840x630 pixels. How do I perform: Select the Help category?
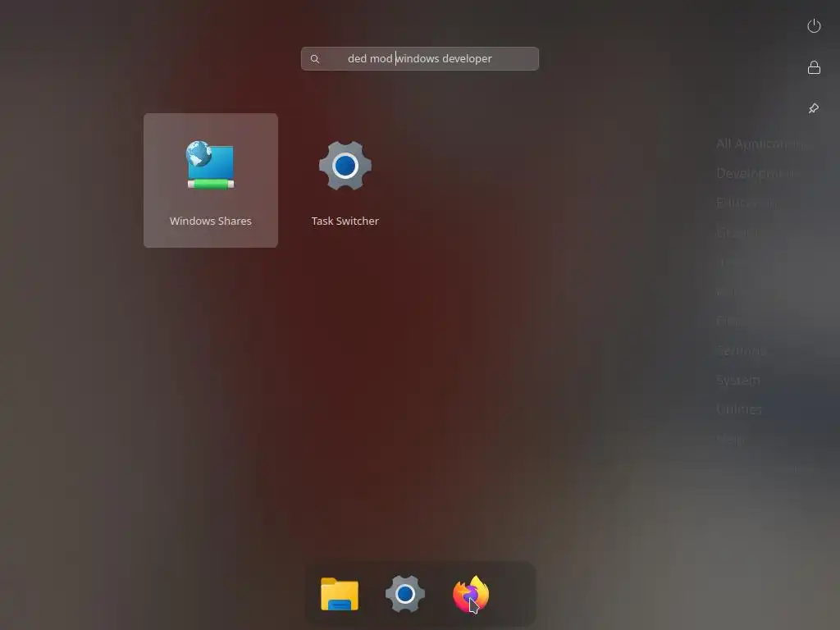click(x=730, y=440)
